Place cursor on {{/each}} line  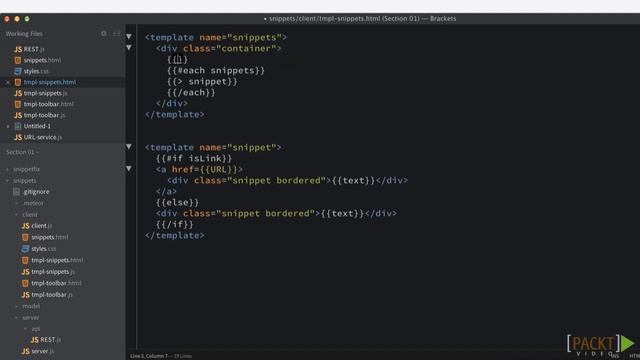click(x=191, y=92)
